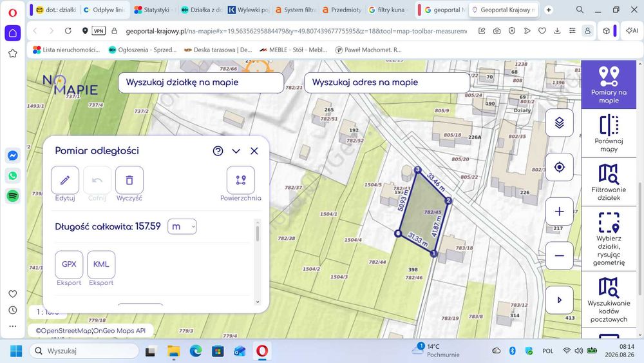Switch to Powierzchnia area measurement
Screen dimensions: 644x363
pos(241,180)
